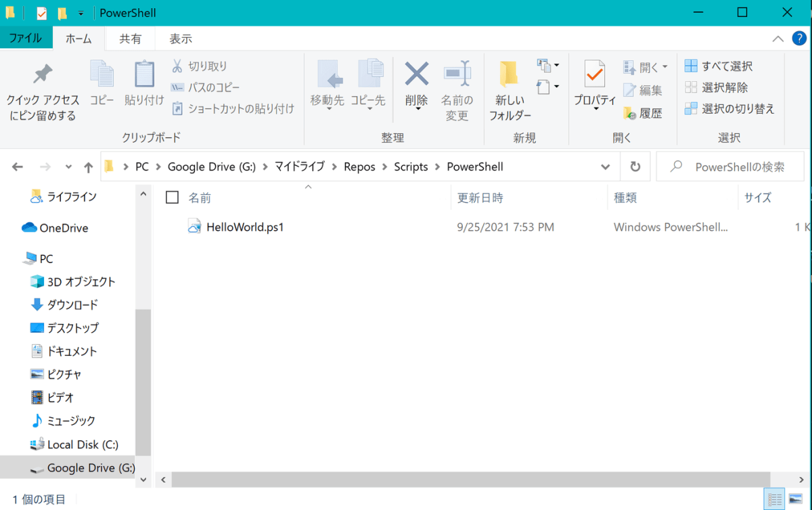Open ピクチャ (Pictures) in the sidebar
This screenshot has width=812, height=510.
click(56, 374)
